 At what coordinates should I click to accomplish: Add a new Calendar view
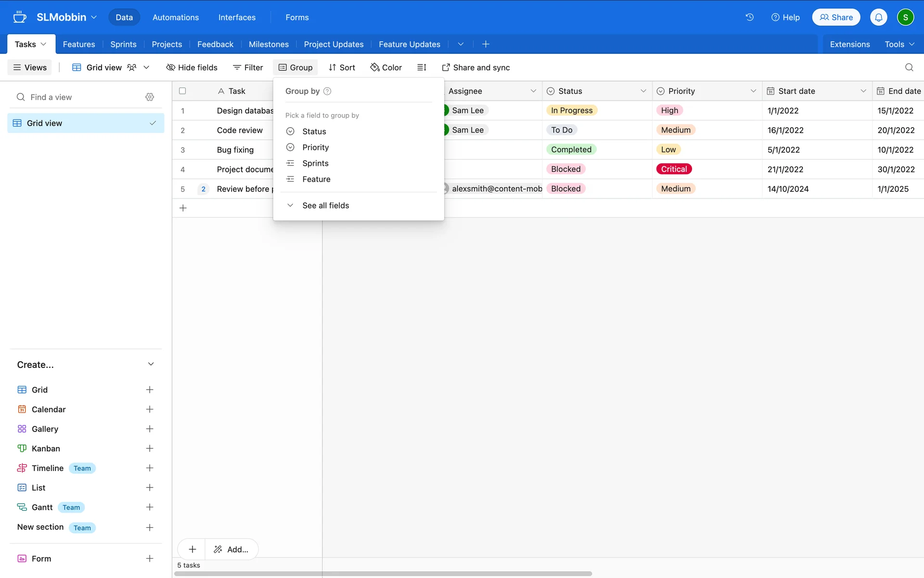(x=150, y=409)
